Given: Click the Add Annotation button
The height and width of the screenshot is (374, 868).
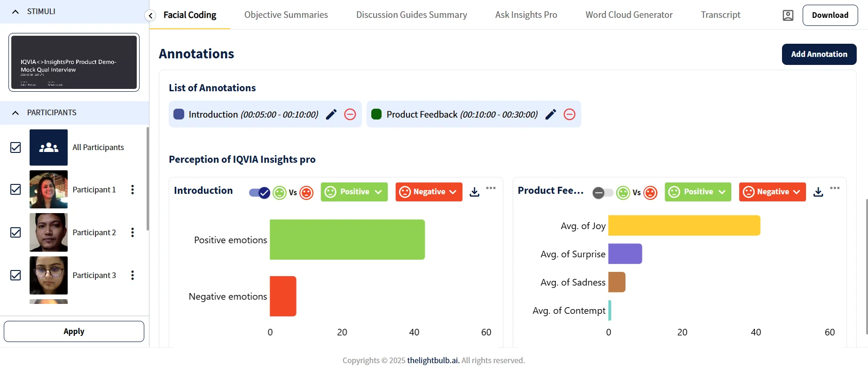Looking at the screenshot, I should (x=819, y=54).
